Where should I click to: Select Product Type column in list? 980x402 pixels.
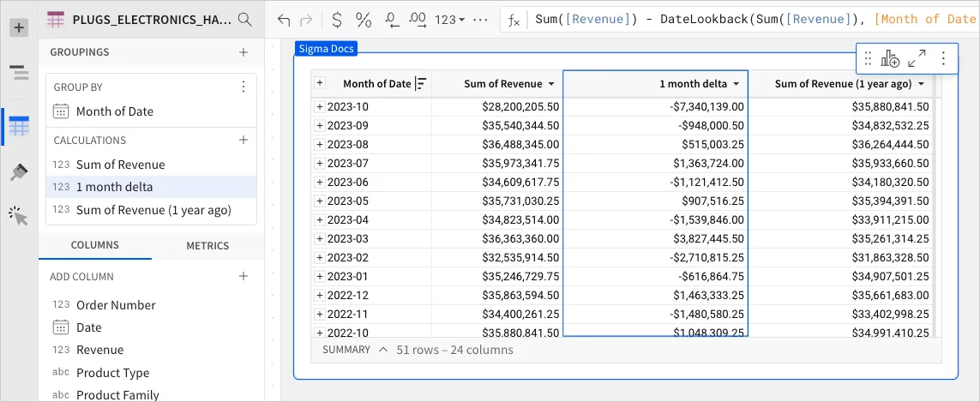151,373
